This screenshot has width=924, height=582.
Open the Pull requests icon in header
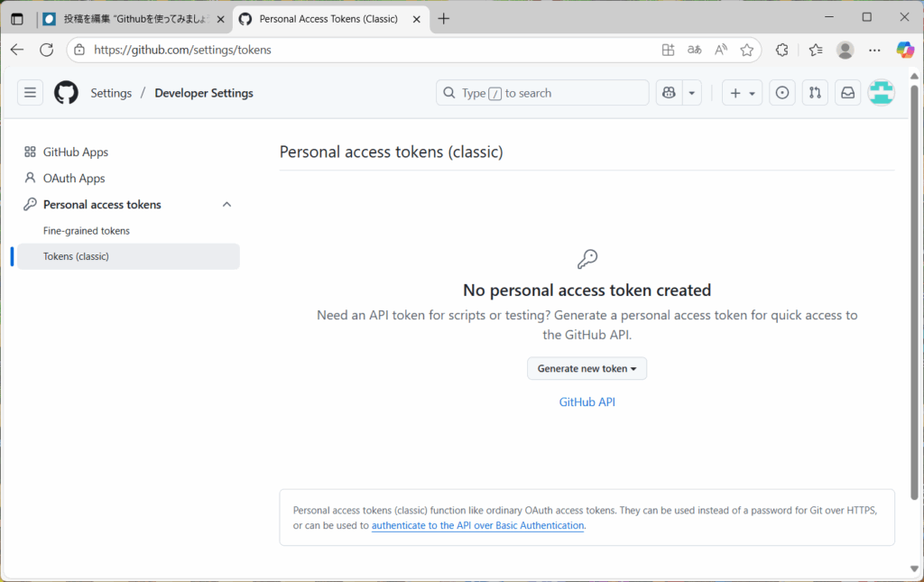[x=815, y=93]
